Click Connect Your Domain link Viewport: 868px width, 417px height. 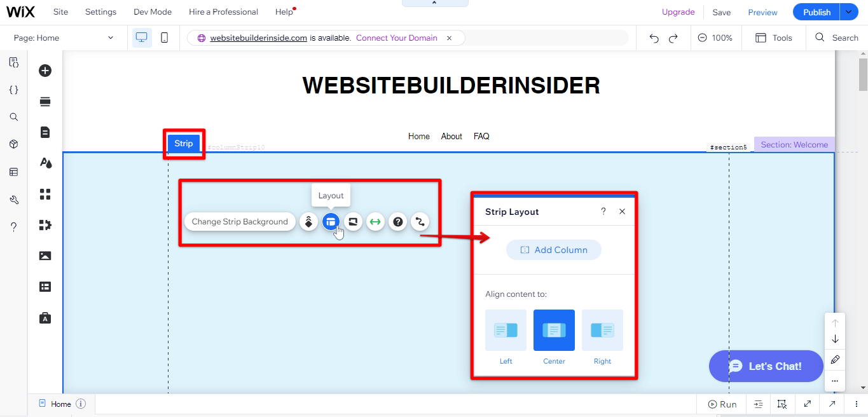point(397,38)
